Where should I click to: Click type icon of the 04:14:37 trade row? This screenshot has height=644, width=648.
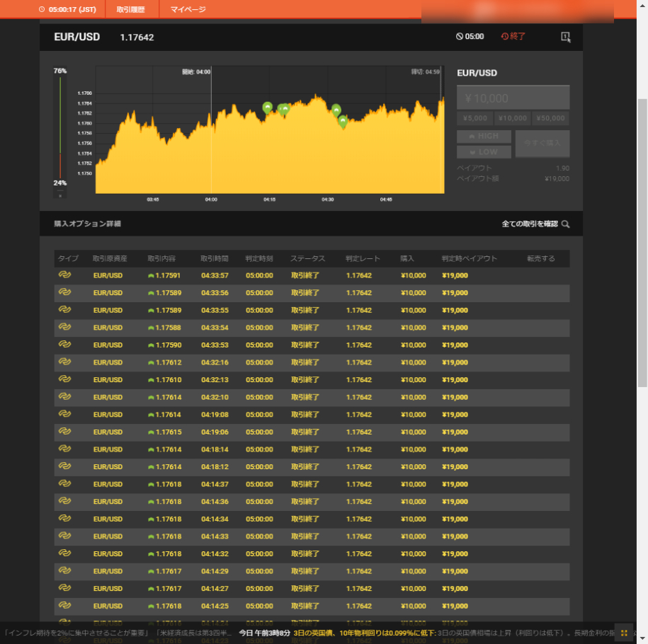64,483
